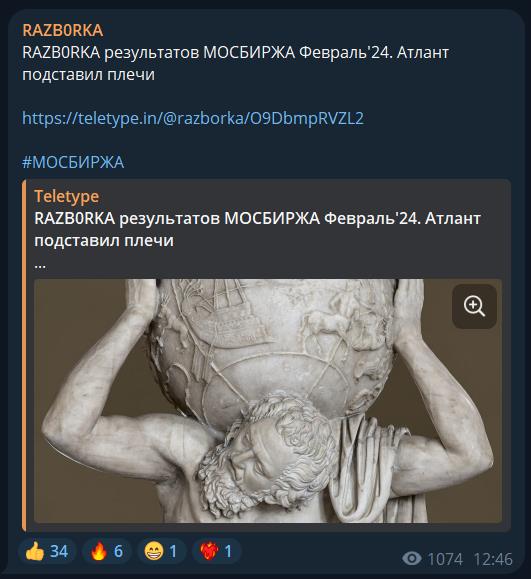Click the carved globe in the image

tap(273, 343)
